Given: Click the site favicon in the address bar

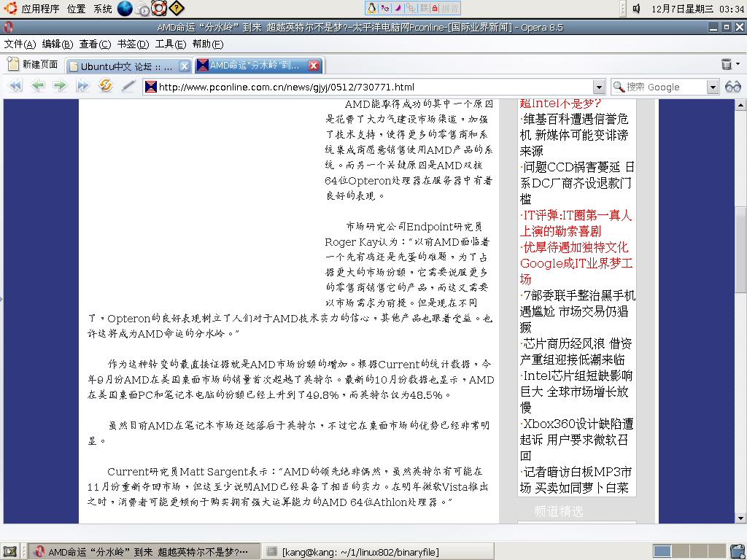Looking at the screenshot, I should pyautogui.click(x=151, y=87).
